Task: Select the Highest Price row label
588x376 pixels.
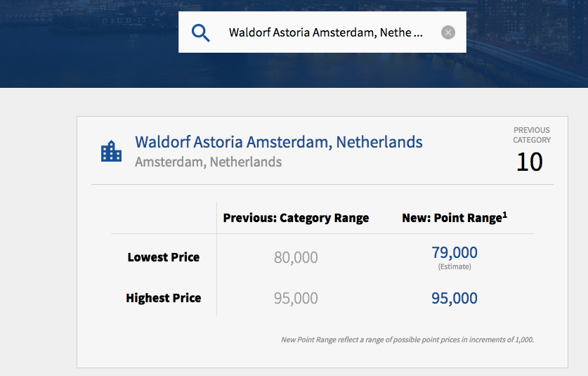Action: (x=163, y=298)
